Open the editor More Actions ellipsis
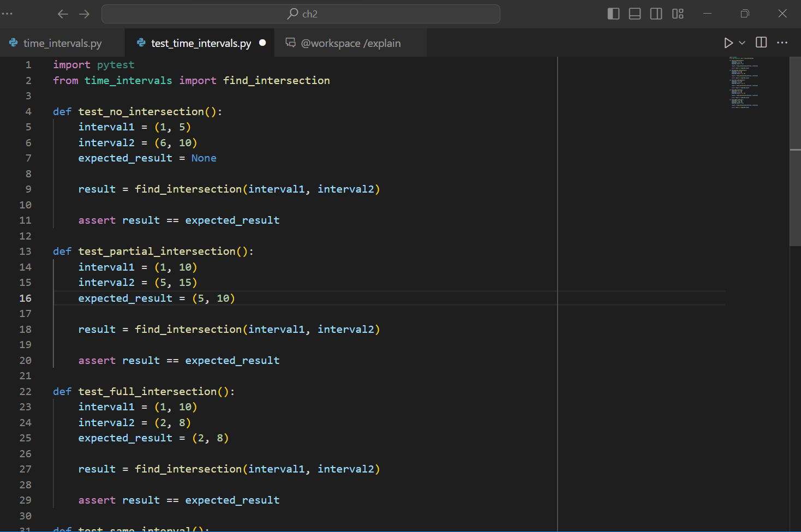 782,43
